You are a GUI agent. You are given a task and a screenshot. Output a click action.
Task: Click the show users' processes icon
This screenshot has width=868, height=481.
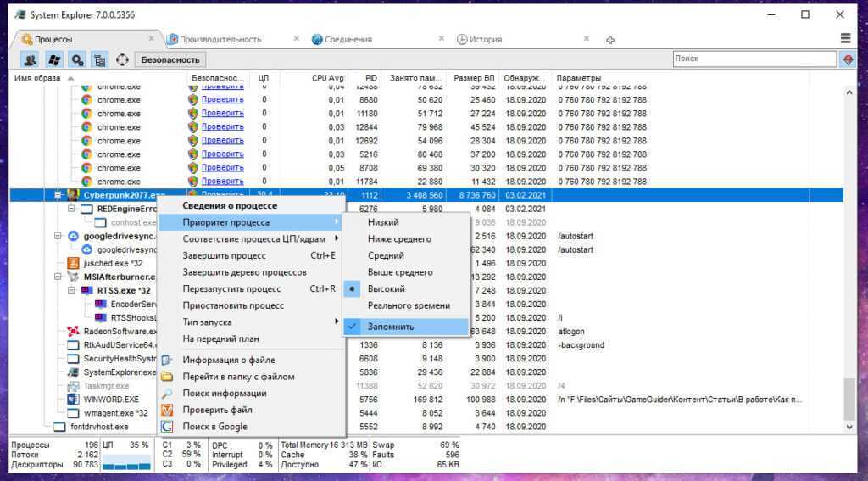pos(31,59)
